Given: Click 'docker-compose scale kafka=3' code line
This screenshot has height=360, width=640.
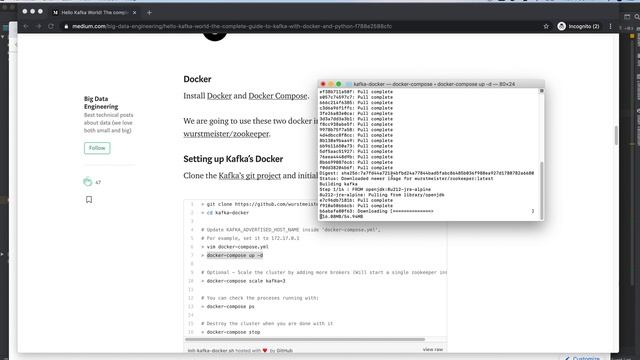Looking at the screenshot, I should [246, 281].
